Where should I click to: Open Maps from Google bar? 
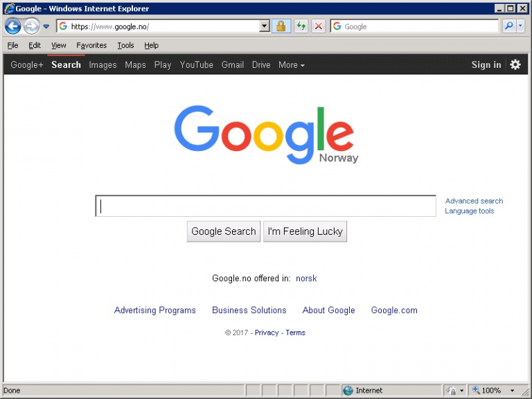click(135, 64)
